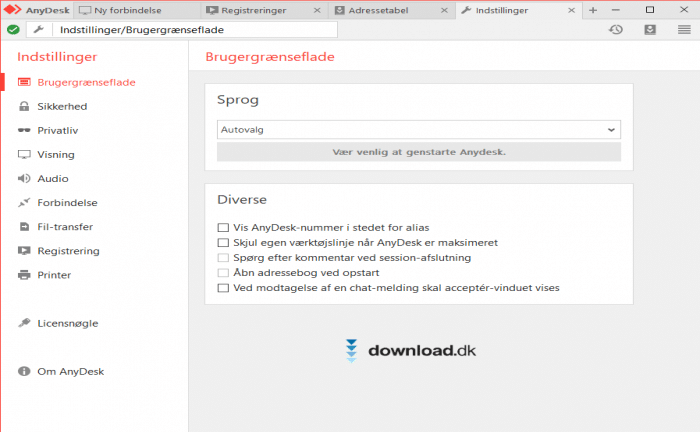Close the Registreringer tab
The height and width of the screenshot is (432, 700).
(317, 10)
